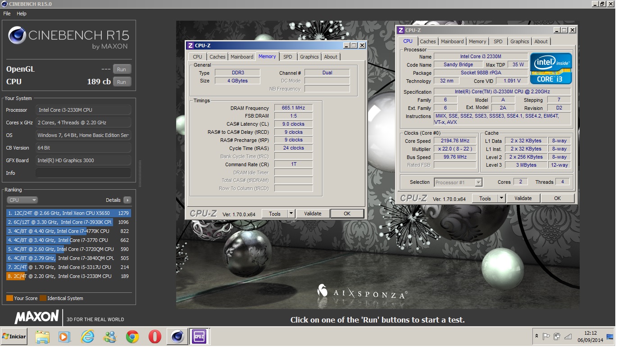The height and width of the screenshot is (364, 627).
Task: Switch to Caches tab in CPU window
Action: coord(428,41)
